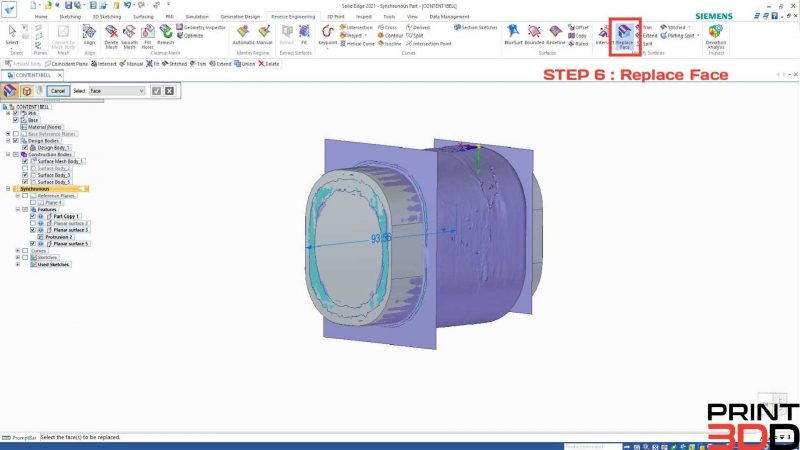Choose Manual identify regions

click(264, 35)
